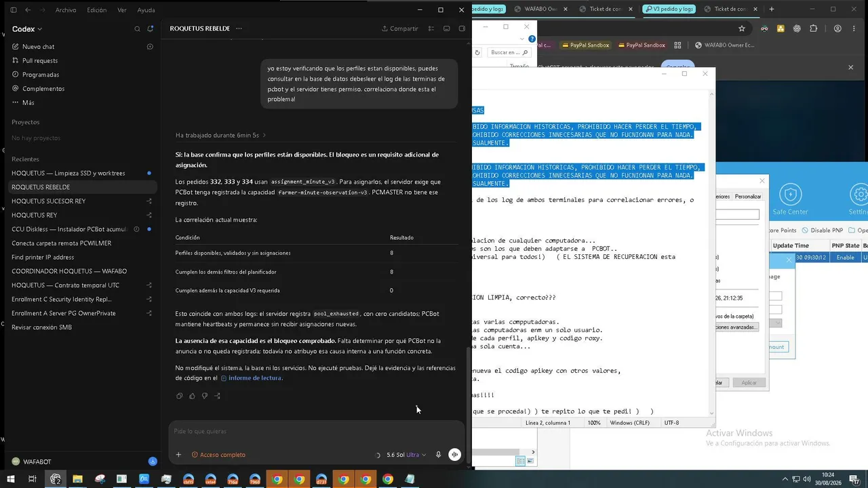Open Task View on the taskbar
The image size is (868, 488).
pos(32,479)
